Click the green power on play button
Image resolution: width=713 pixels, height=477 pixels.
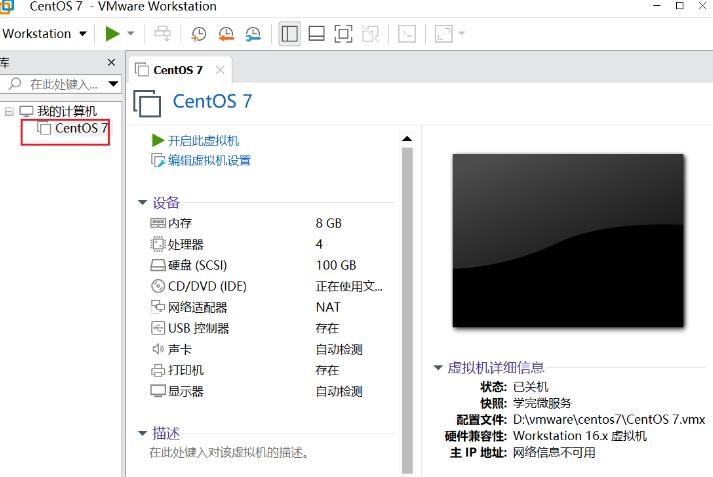[x=112, y=34]
